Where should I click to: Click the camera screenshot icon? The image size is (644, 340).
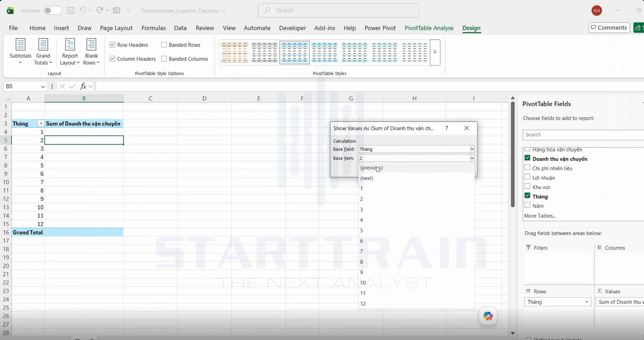(x=116, y=10)
